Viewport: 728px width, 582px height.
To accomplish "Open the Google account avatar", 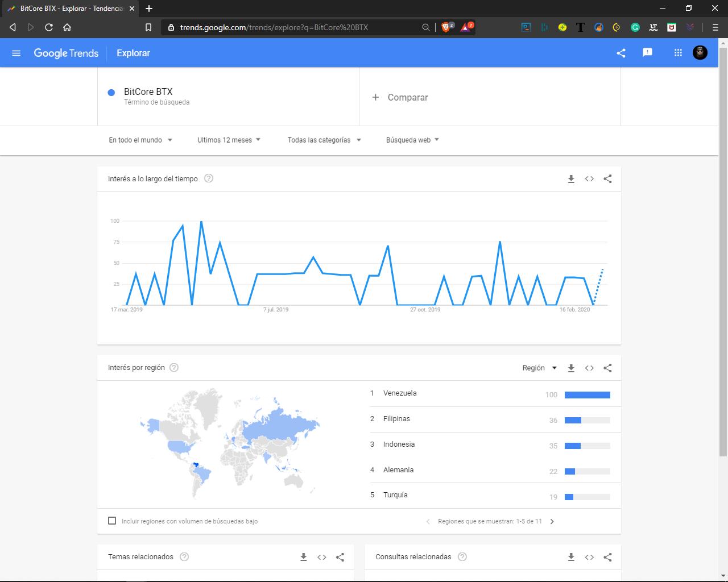I will click(700, 52).
